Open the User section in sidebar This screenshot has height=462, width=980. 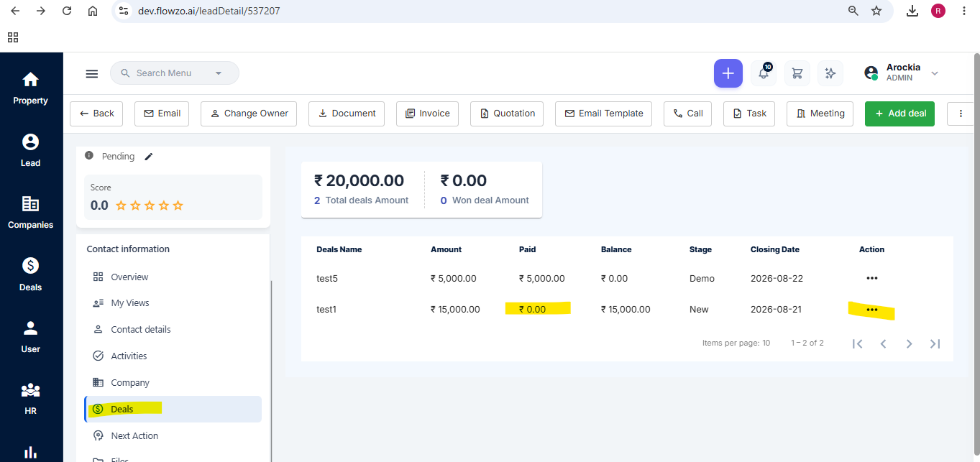pyautogui.click(x=30, y=337)
